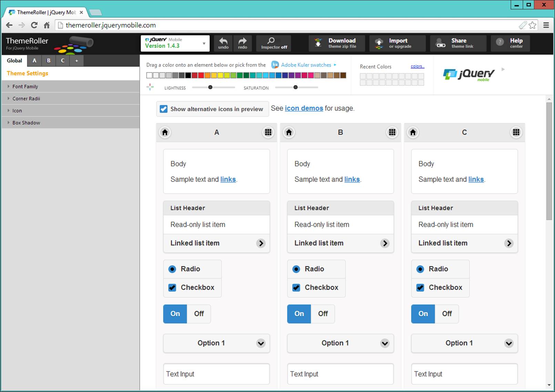The image size is (555, 392).
Task: Reload the browser page
Action: coord(34,25)
